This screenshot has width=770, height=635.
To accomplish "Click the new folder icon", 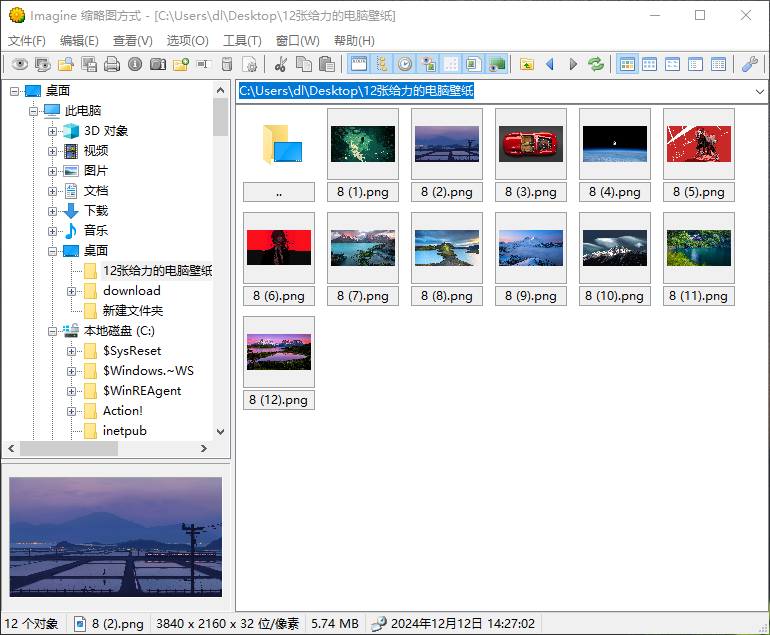I will pos(180,64).
